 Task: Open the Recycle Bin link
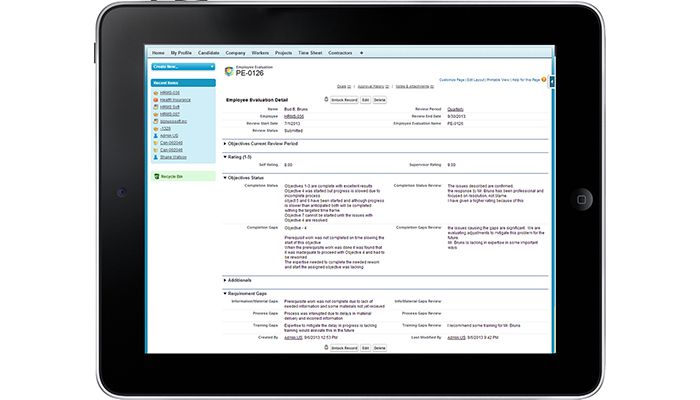pyautogui.click(x=171, y=177)
